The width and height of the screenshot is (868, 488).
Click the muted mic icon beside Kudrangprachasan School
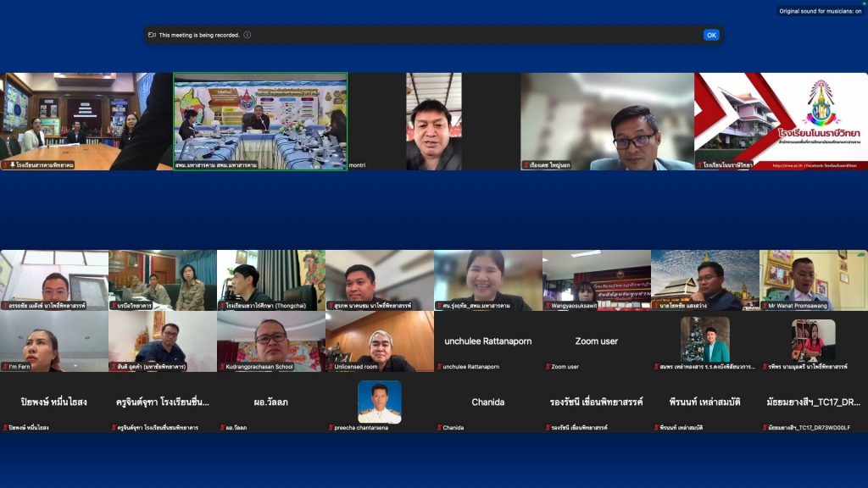click(222, 367)
